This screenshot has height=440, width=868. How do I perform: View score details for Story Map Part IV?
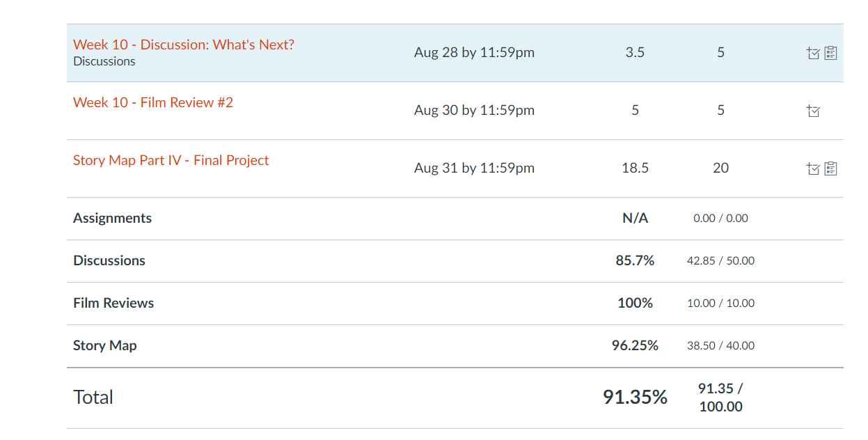[812, 168]
